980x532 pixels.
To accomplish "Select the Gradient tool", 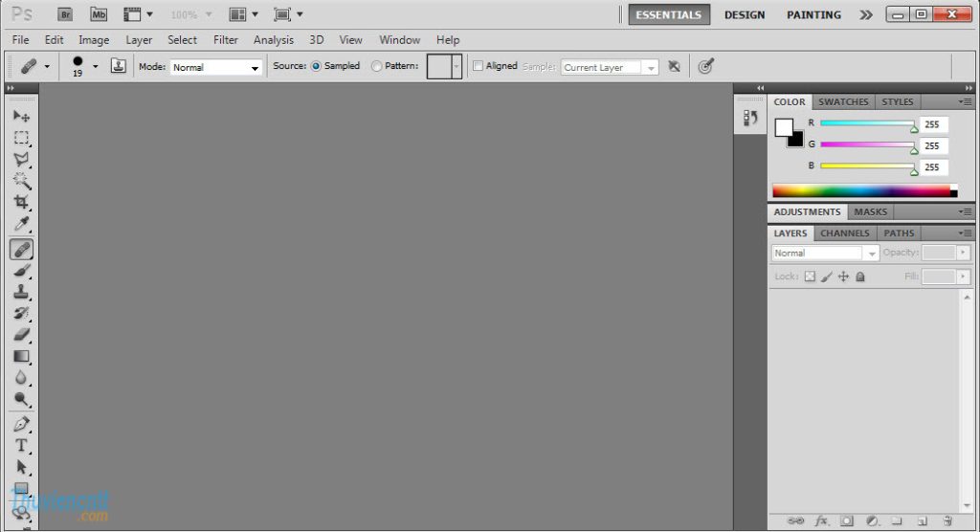I will point(21,356).
